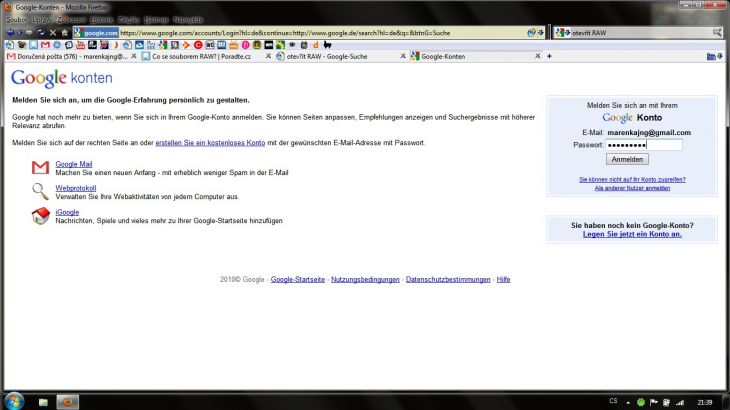Click the Anmelden button
The height and width of the screenshot is (410, 730).
click(627, 159)
